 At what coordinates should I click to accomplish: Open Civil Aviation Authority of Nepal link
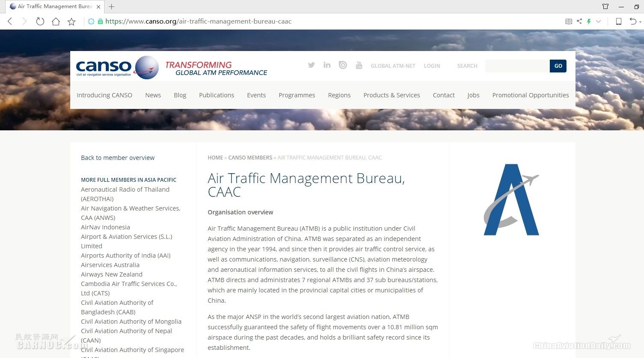click(126, 335)
